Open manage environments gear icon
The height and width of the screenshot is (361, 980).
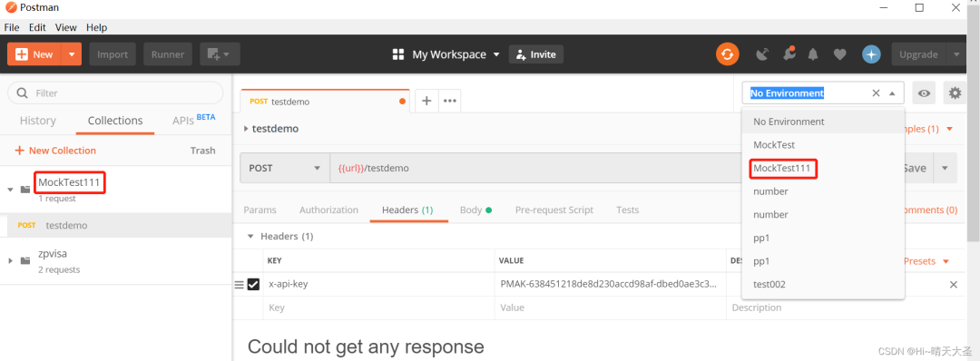pos(955,93)
